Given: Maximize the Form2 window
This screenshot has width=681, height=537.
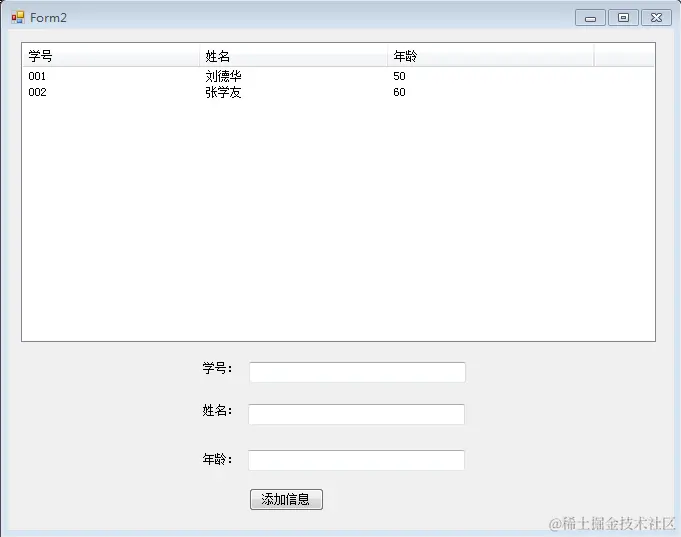Looking at the screenshot, I should click(623, 18).
